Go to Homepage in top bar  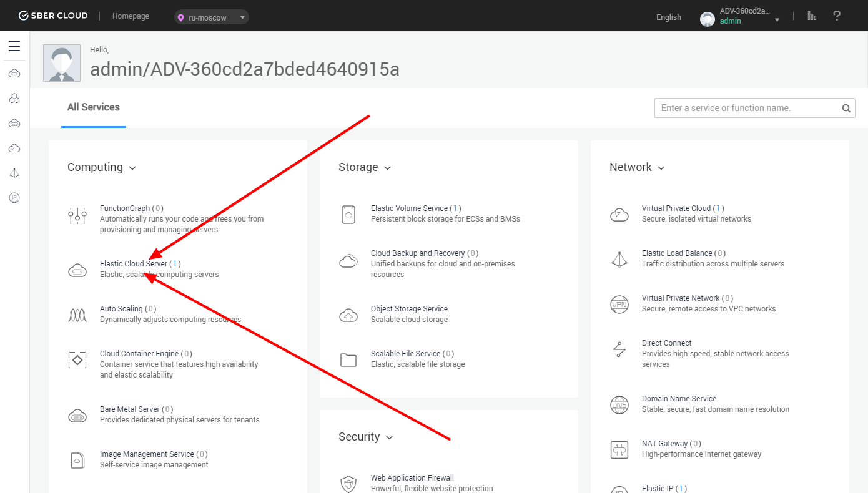click(x=131, y=16)
